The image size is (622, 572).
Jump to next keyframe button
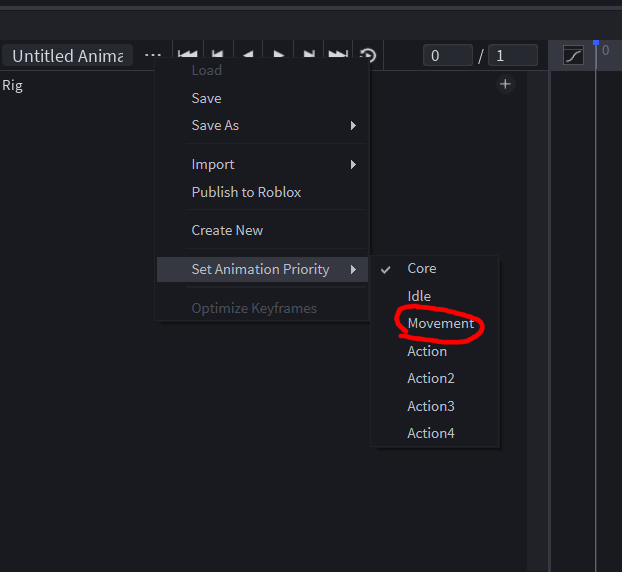tap(309, 55)
